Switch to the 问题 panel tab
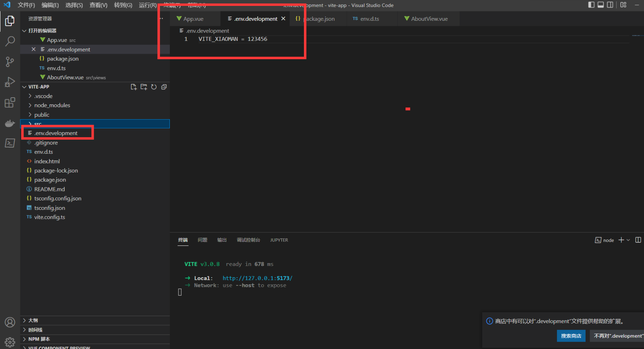The width and height of the screenshot is (644, 349). tap(202, 240)
